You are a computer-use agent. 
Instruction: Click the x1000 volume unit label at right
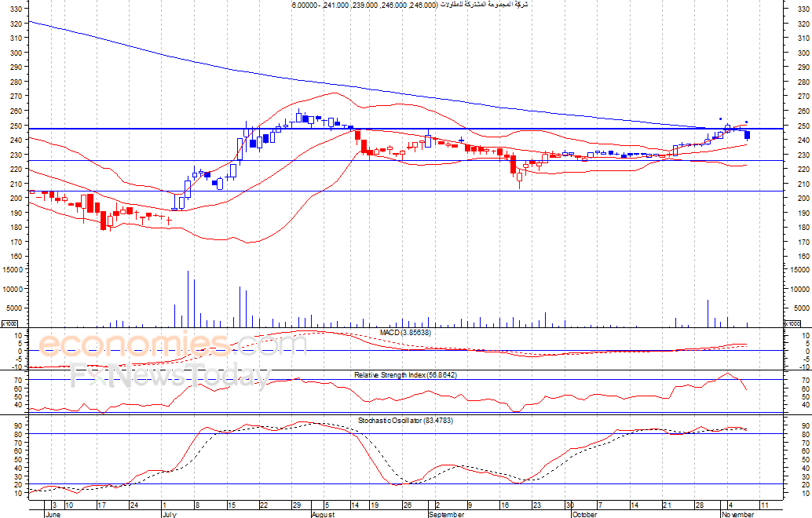pos(793,323)
